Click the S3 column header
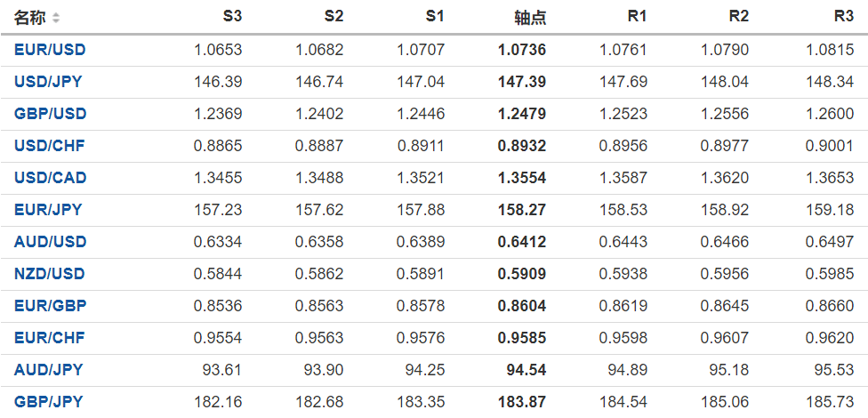 232,17
